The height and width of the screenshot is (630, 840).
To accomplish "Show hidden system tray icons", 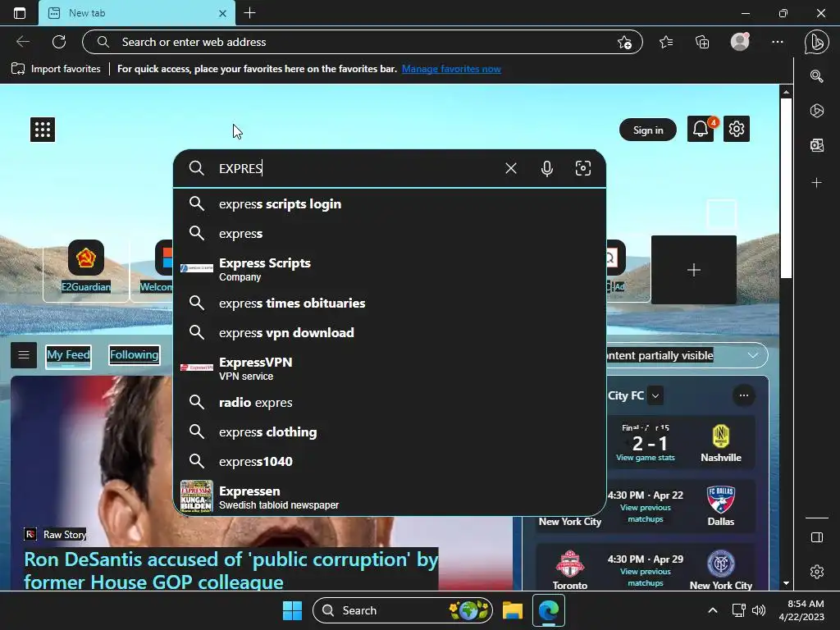I will point(713,610).
